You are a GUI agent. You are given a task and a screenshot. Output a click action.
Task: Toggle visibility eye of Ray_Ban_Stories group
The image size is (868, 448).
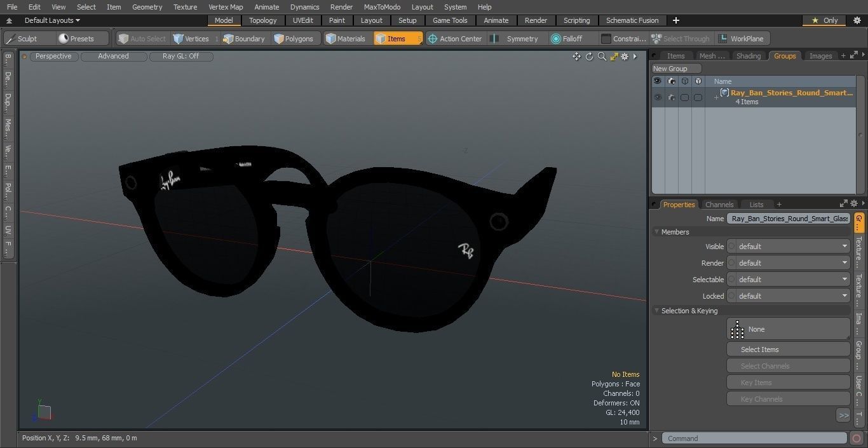658,97
